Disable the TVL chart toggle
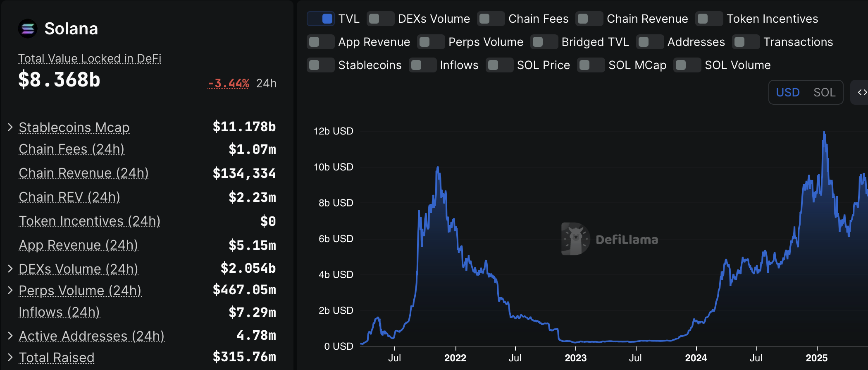 (x=320, y=19)
